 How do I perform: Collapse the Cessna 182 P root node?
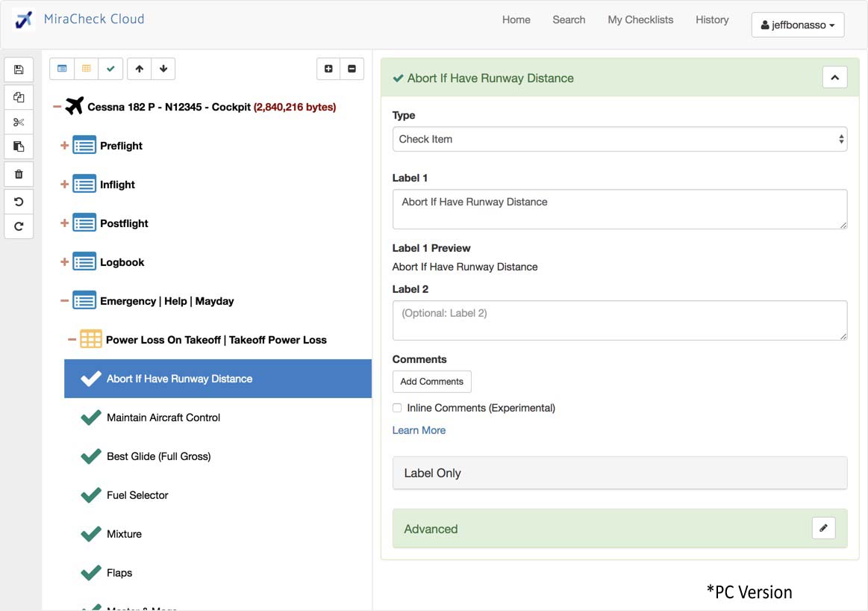click(x=57, y=106)
